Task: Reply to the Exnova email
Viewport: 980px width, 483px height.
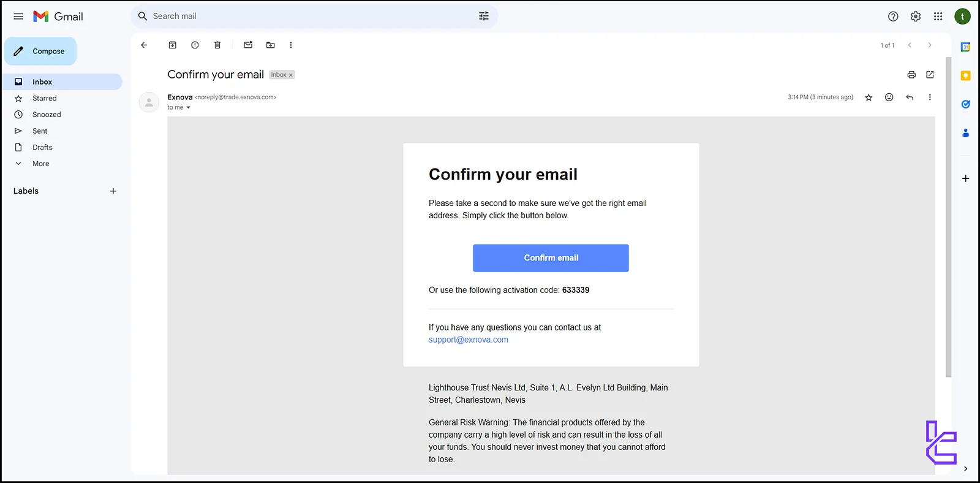Action: tap(910, 97)
